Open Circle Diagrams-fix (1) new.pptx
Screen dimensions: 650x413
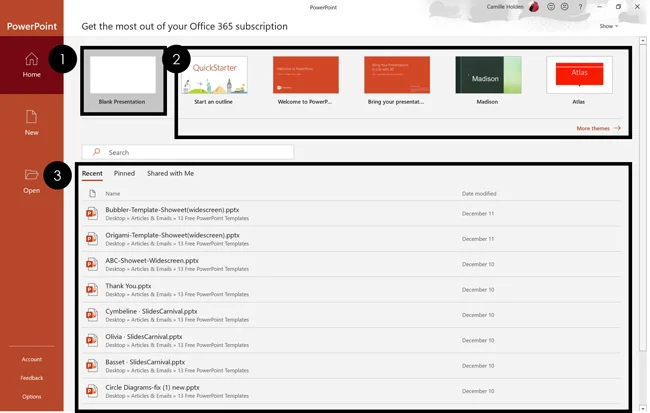click(x=152, y=387)
